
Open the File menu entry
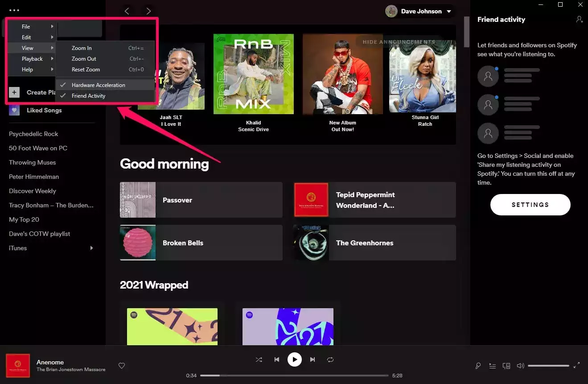pos(26,27)
